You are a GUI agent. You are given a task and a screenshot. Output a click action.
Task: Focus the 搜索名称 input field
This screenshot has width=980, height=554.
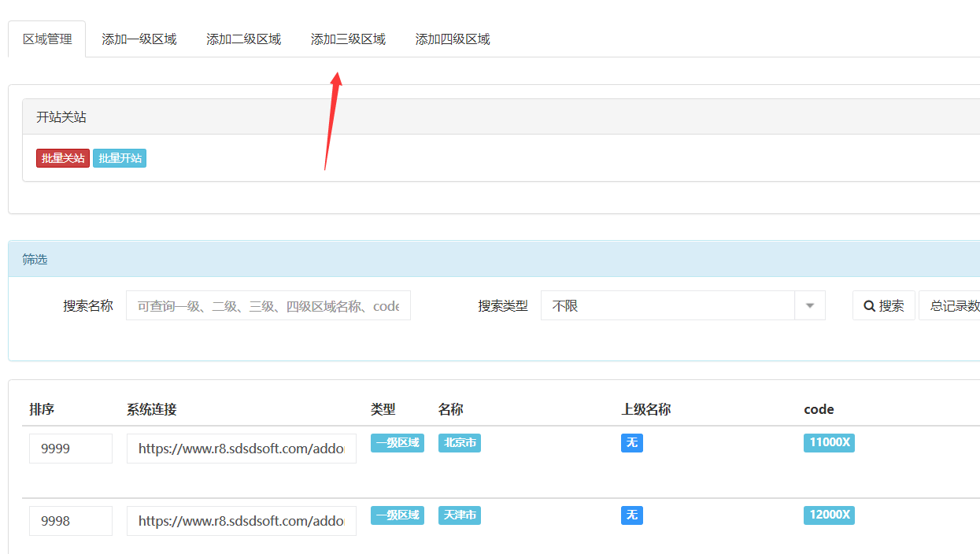(x=268, y=305)
